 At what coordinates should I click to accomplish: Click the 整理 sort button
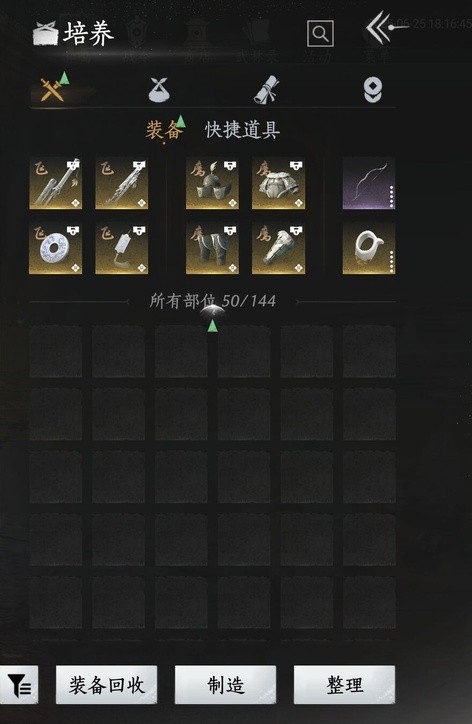(x=345, y=685)
